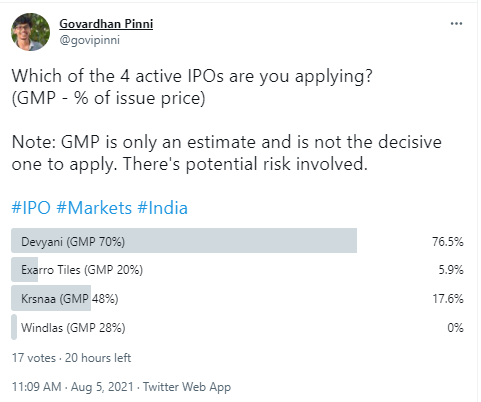Open the #India hashtag
This screenshot has width=481, height=402.
[x=162, y=208]
